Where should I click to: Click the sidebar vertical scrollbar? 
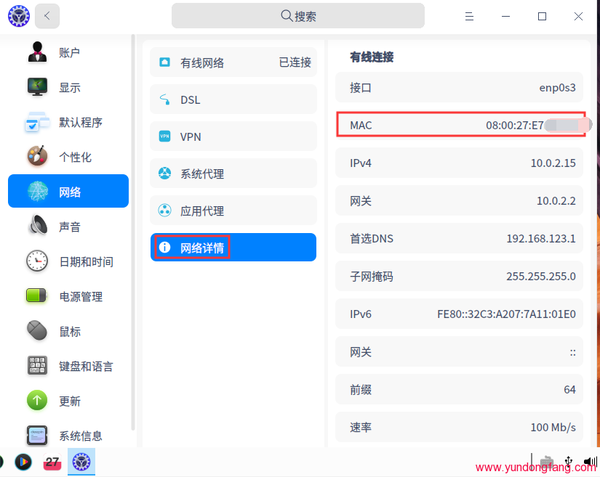(x=133, y=232)
